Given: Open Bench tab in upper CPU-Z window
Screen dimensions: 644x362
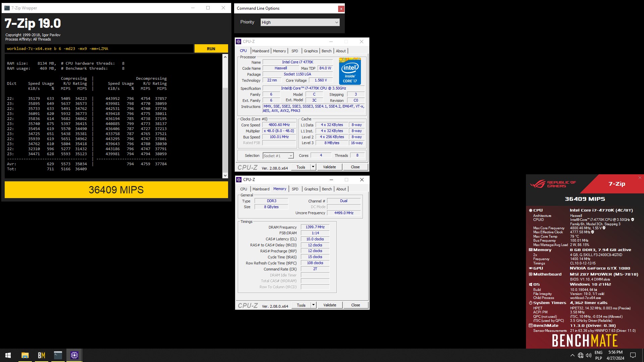Looking at the screenshot, I should tap(326, 51).
